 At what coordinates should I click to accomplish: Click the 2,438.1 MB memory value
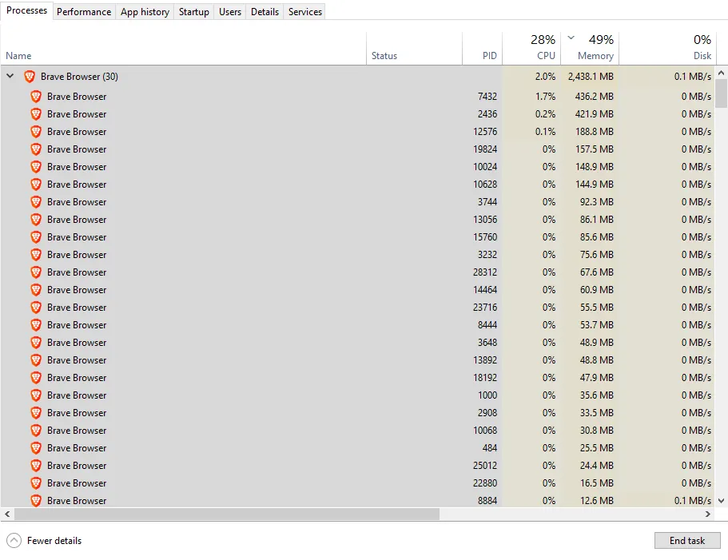(x=591, y=77)
